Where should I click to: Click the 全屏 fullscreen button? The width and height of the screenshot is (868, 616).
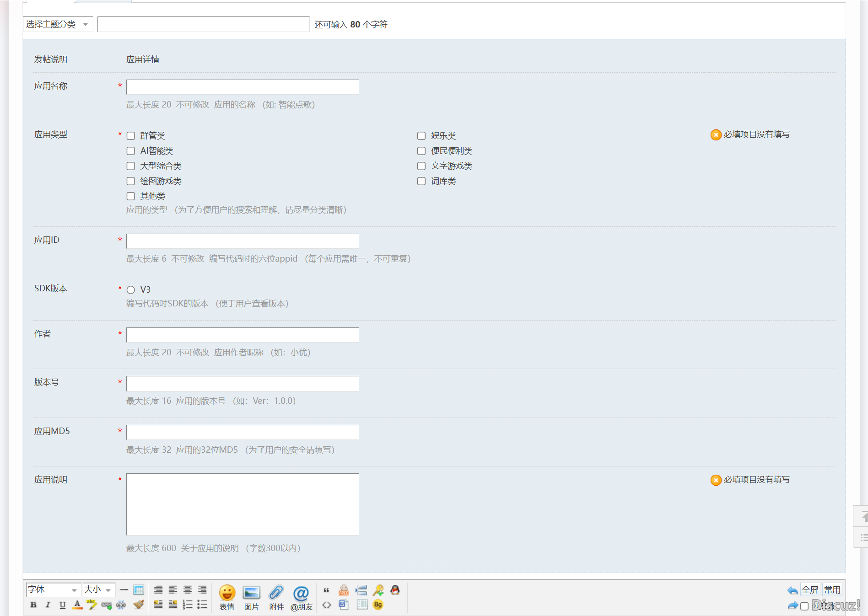click(x=810, y=590)
